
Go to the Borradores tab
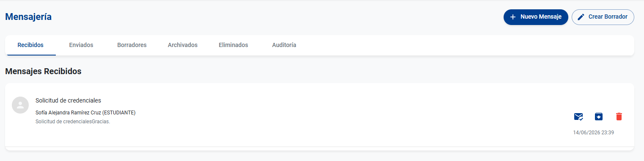(x=132, y=45)
